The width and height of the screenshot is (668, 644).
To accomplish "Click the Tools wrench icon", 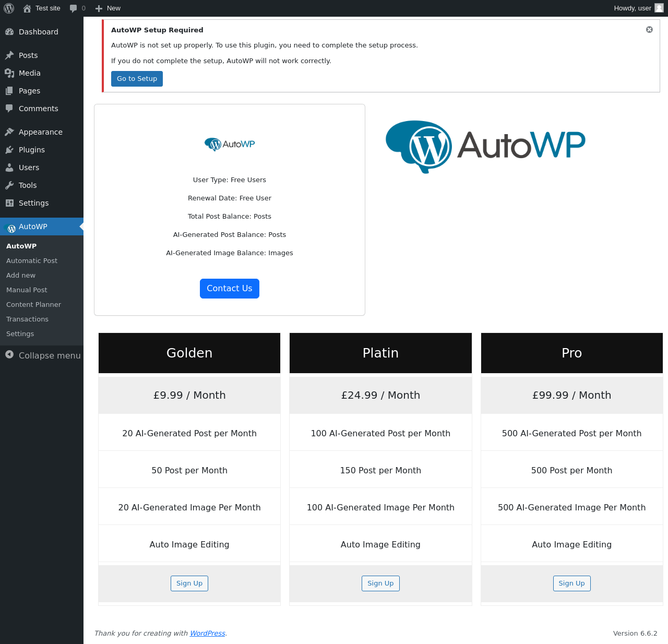I will [9, 185].
